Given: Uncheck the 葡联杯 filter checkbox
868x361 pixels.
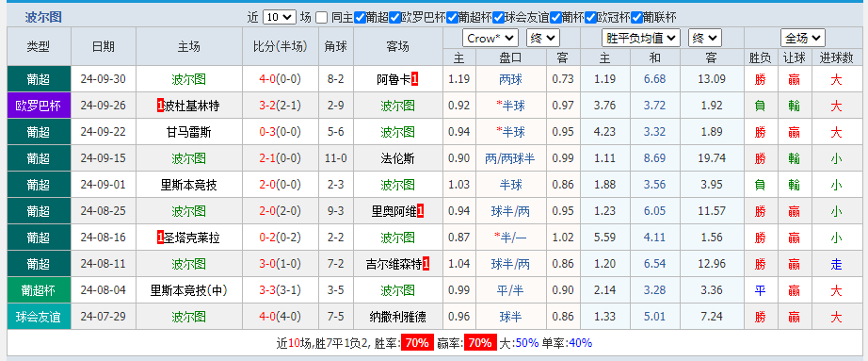Looking at the screenshot, I should (636, 18).
